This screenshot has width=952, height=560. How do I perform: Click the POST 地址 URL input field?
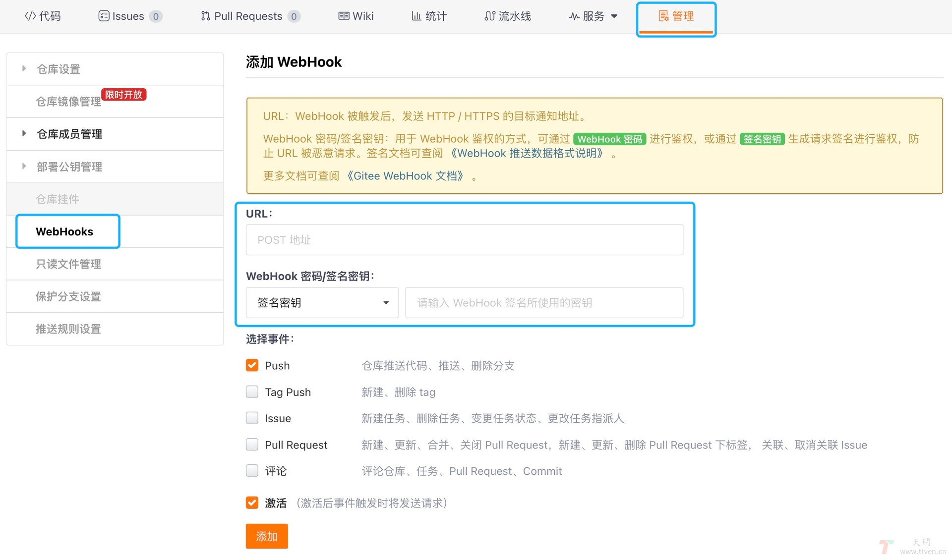click(x=464, y=240)
